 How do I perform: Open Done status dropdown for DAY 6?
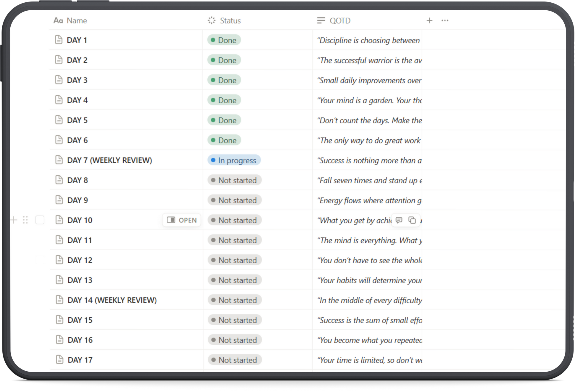224,140
